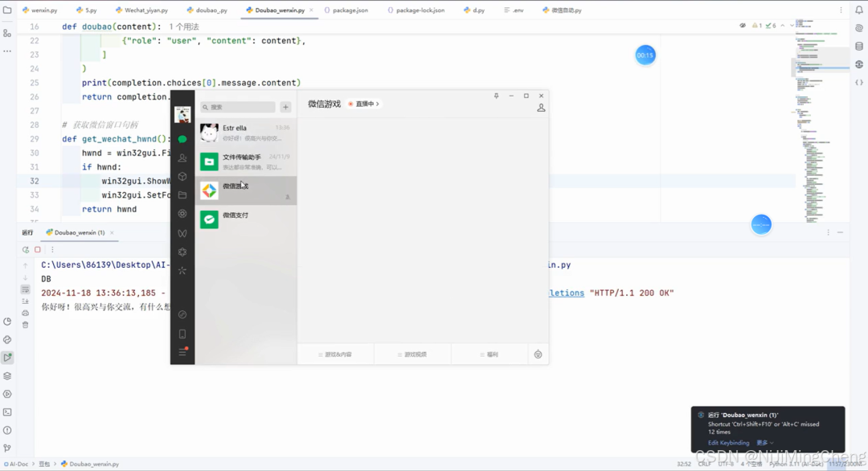
Task: Open the Run tool window icon
Action: [7, 358]
